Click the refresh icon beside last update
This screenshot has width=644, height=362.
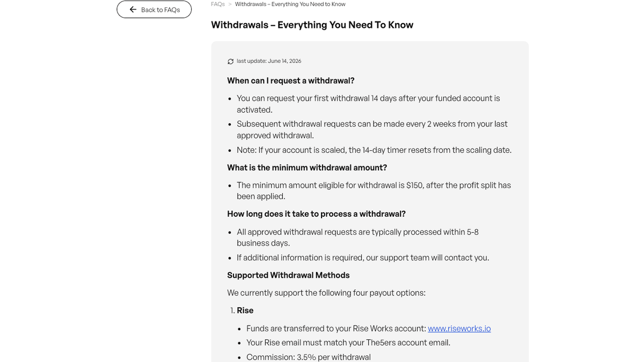(231, 62)
